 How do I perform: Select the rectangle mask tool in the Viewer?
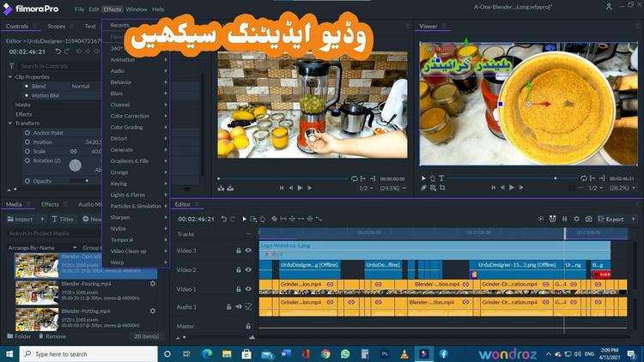[x=433, y=188]
